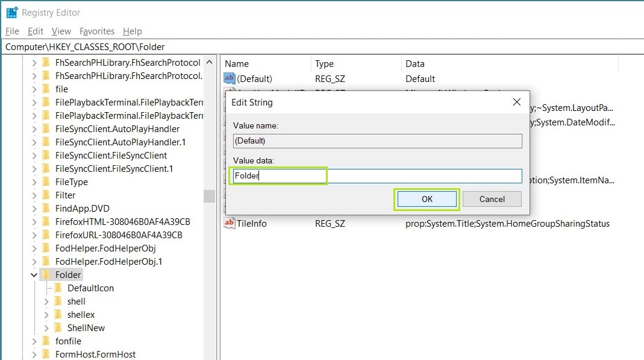Open the Edit menu
Viewport: 644px width, 360px height.
point(36,31)
